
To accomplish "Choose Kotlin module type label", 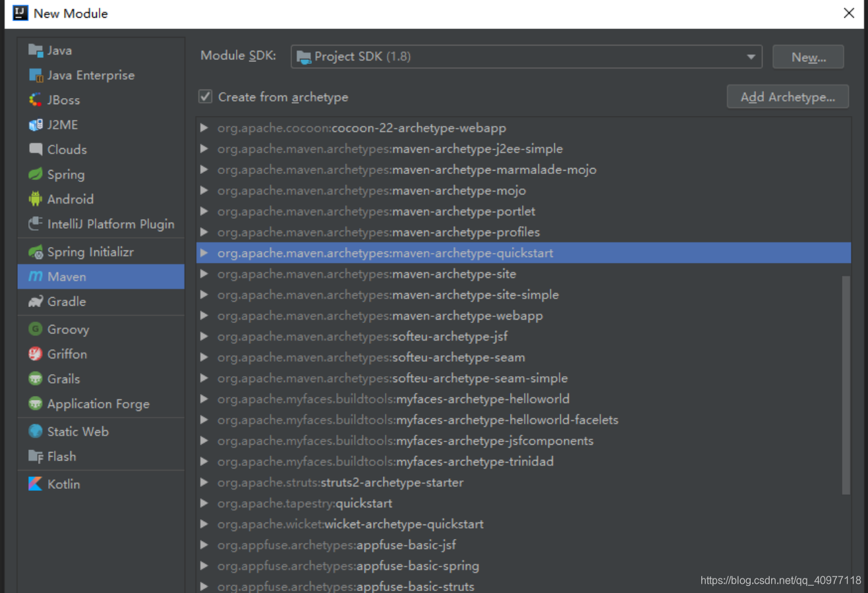I will [x=63, y=484].
